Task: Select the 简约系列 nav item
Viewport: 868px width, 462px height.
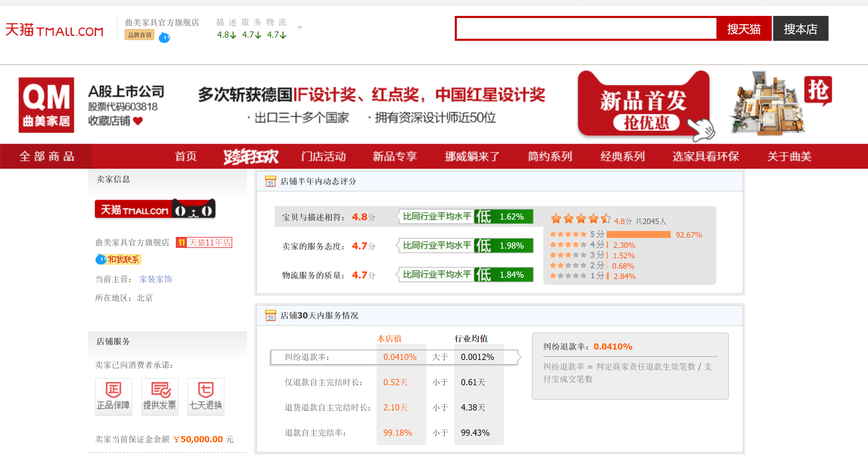Action: [x=550, y=156]
